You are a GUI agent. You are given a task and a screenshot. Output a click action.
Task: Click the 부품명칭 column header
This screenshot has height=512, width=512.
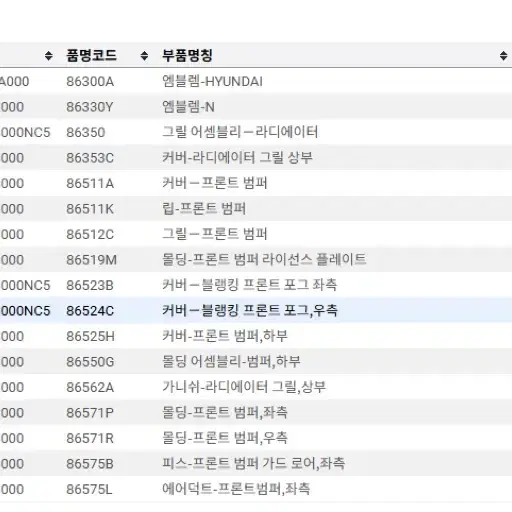pyautogui.click(x=187, y=55)
